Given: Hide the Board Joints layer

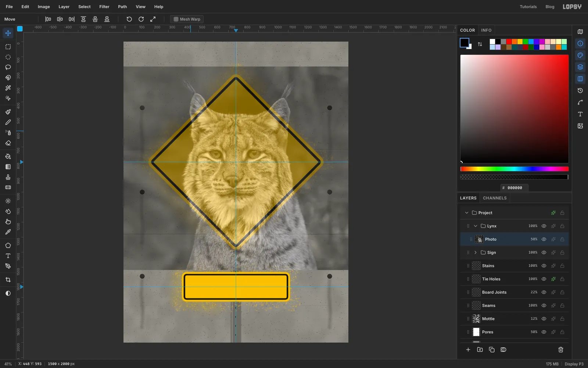Looking at the screenshot, I should [x=544, y=292].
